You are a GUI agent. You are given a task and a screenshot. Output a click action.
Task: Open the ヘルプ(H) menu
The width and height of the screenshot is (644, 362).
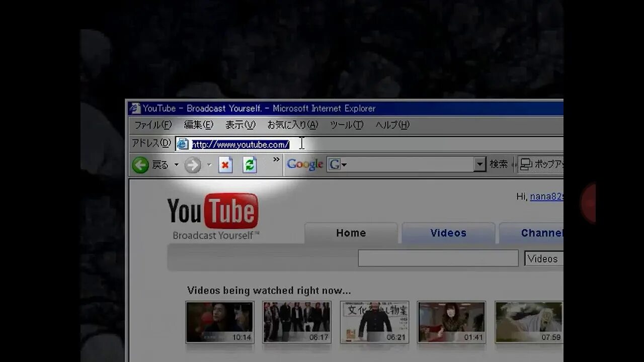click(392, 125)
